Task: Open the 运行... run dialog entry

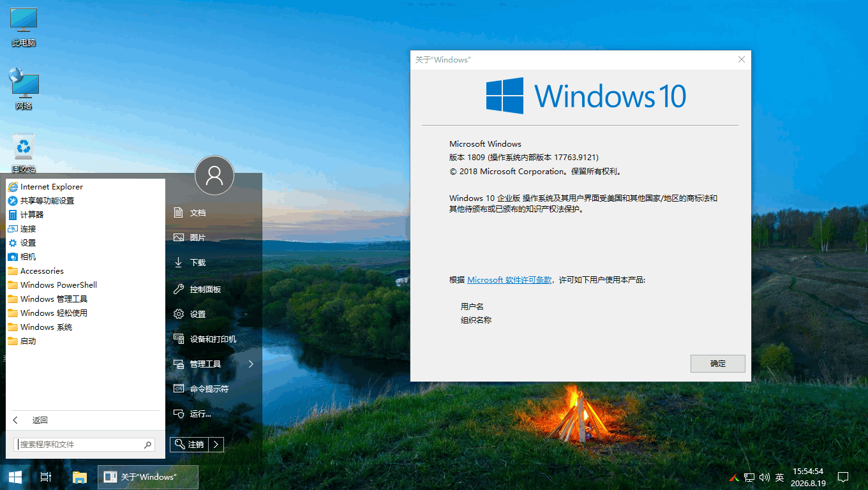Action: coord(214,413)
